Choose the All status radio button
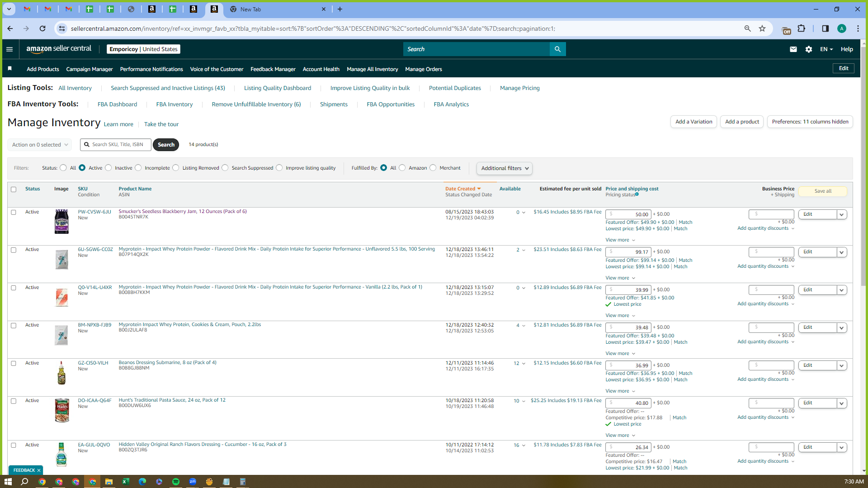Image resolution: width=868 pixels, height=488 pixels. click(63, 168)
